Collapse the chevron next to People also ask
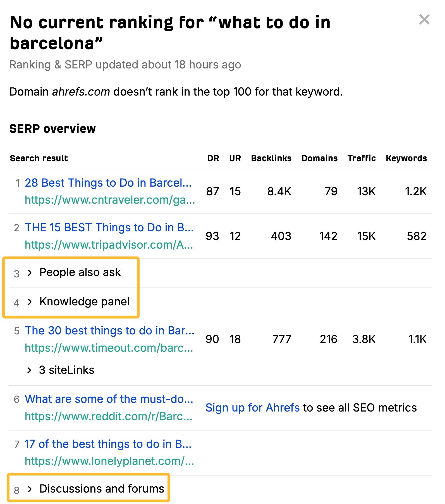Screen dimensions: 445x504 pyautogui.click(x=30, y=272)
